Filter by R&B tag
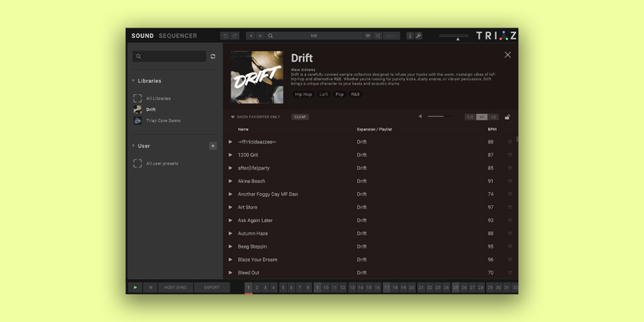This screenshot has height=322, width=644. click(x=355, y=95)
